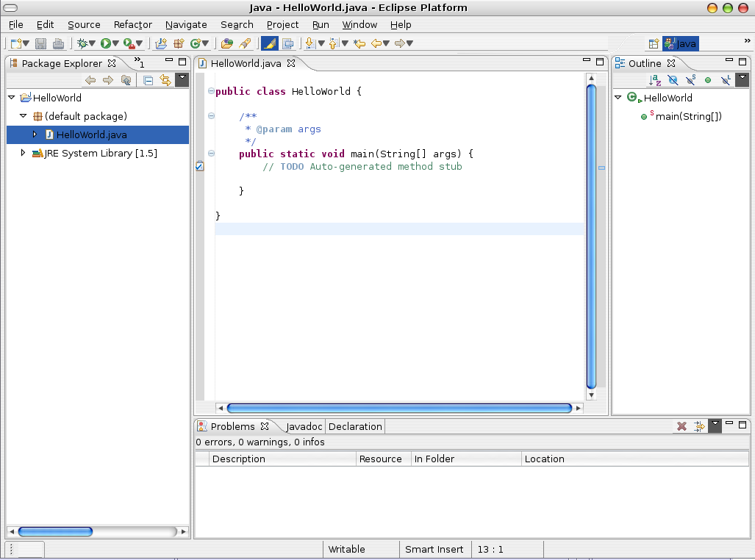Click the External Tools run icon
Image resolution: width=755 pixels, height=560 pixels.
(129, 43)
